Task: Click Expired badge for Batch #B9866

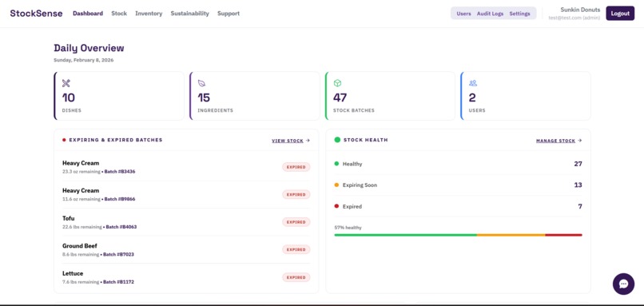Action: pos(296,194)
